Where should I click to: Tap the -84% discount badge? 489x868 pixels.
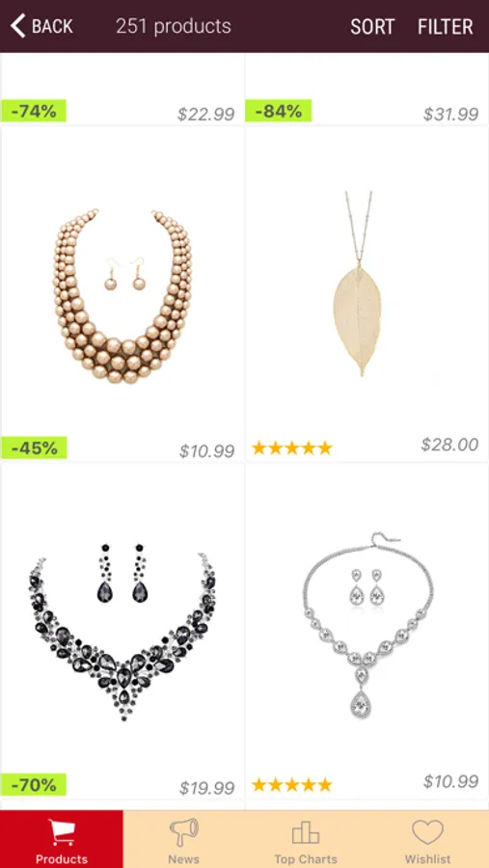[279, 111]
